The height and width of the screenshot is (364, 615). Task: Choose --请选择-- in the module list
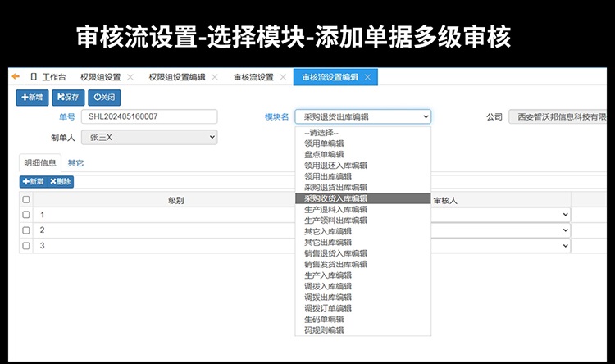point(362,133)
